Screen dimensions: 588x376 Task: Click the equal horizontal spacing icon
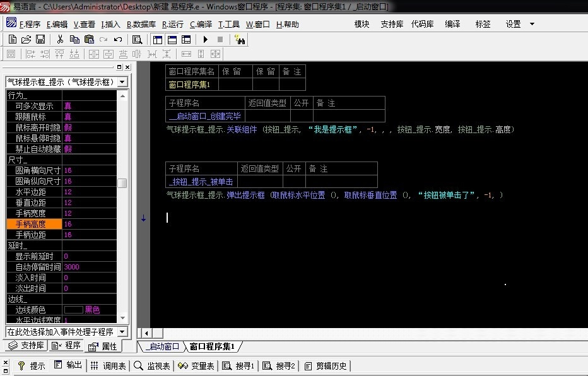(x=152, y=54)
